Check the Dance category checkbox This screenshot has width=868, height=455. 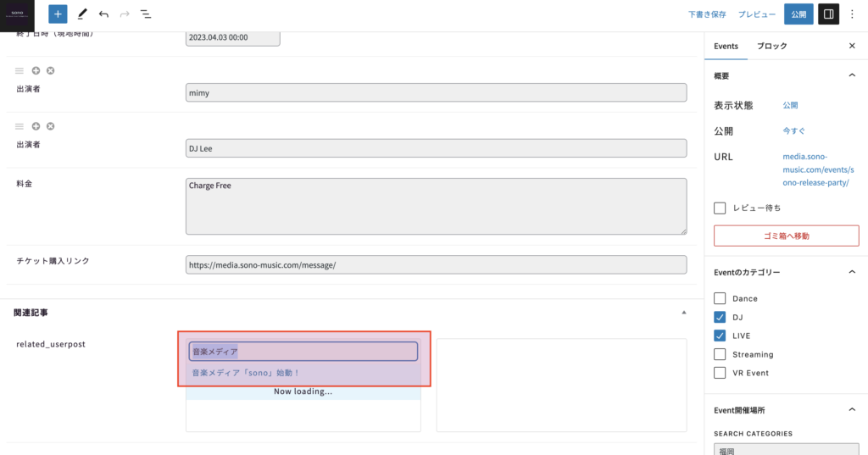(720, 298)
